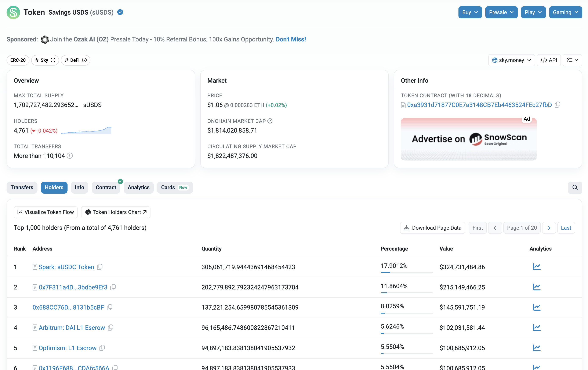Copy the token contract address
Image resolution: width=588 pixels, height=370 pixels.
(558, 105)
